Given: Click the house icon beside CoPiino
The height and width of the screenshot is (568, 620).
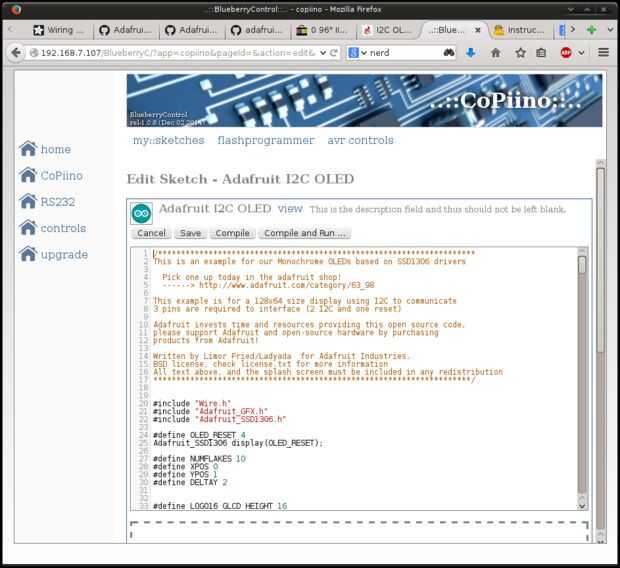Looking at the screenshot, I should 28,175.
